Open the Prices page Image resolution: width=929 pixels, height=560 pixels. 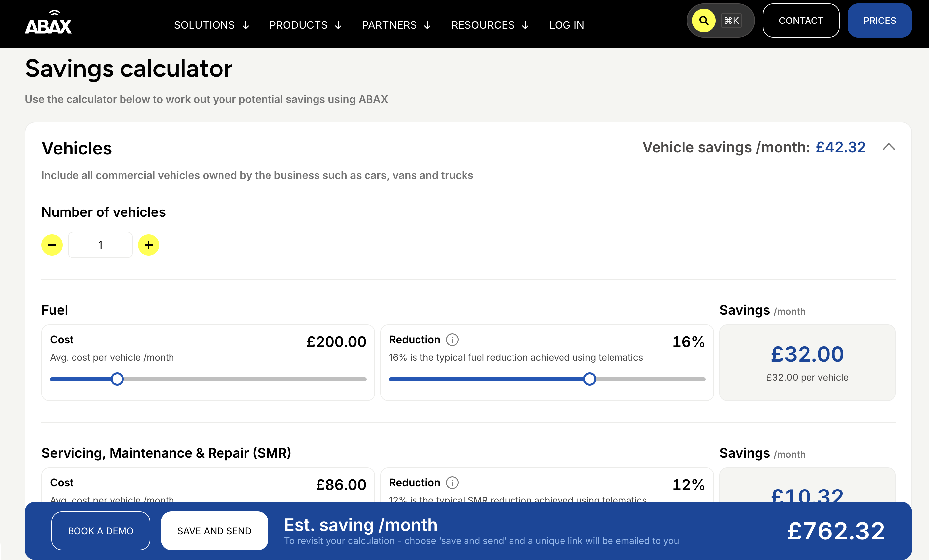tap(879, 21)
